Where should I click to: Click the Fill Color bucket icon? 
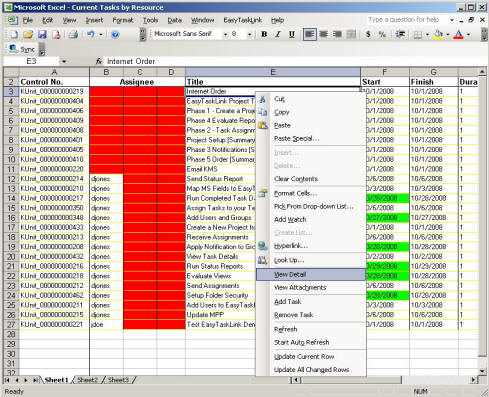(x=439, y=34)
